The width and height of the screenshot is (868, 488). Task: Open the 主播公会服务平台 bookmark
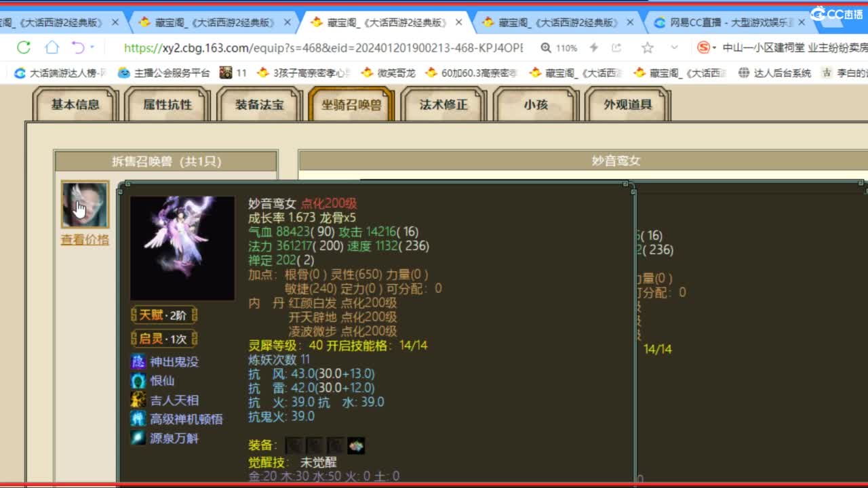(x=163, y=73)
